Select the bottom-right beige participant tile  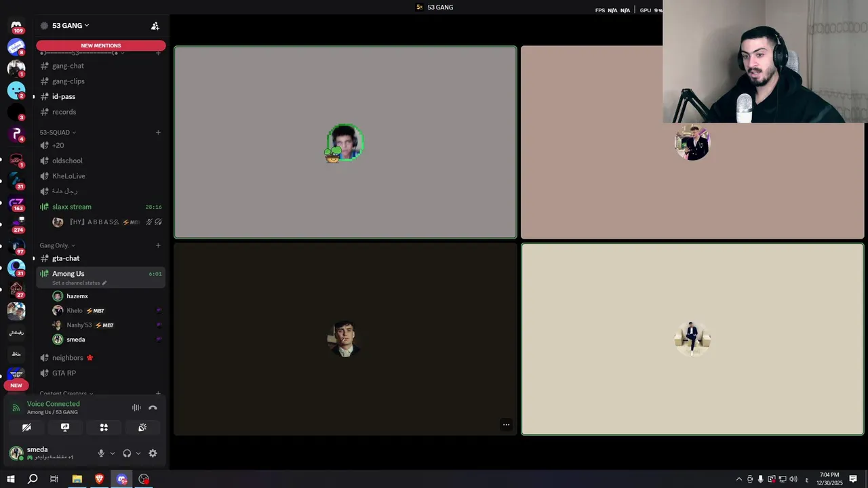pos(692,339)
